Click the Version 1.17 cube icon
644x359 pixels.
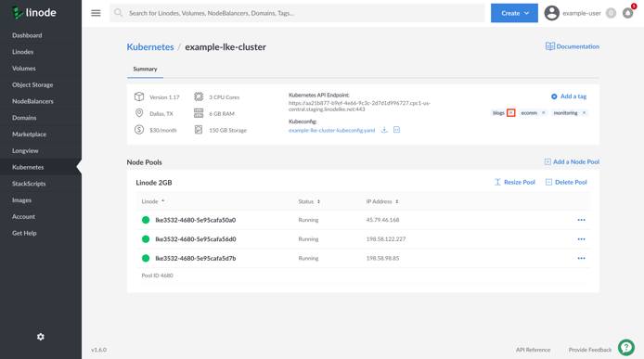click(x=139, y=96)
